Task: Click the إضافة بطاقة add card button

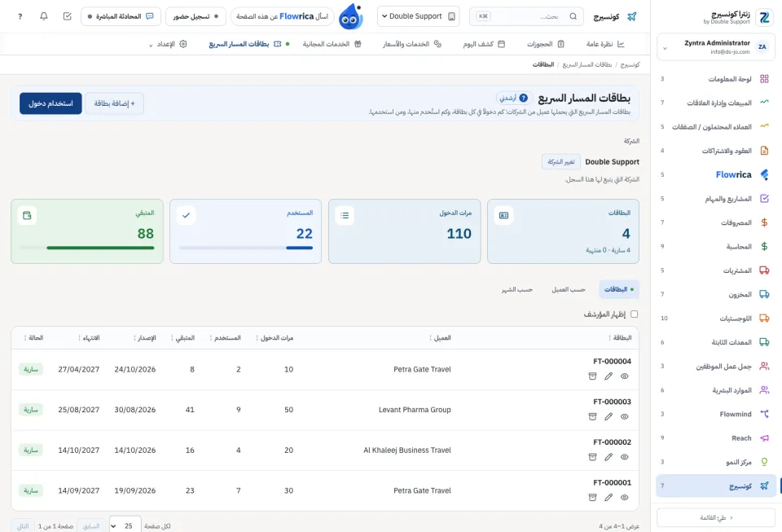Action: (x=114, y=103)
